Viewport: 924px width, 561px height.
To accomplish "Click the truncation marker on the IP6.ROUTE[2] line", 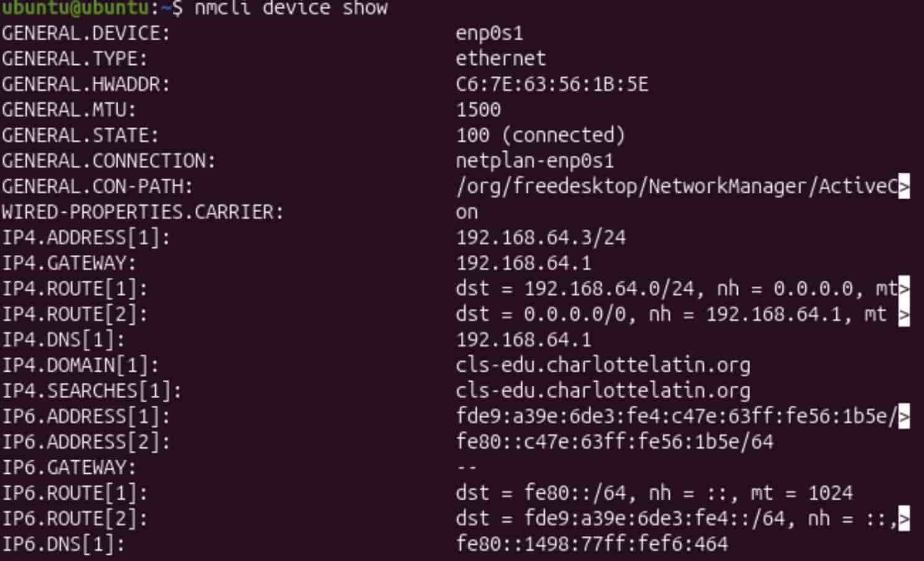I will (x=904, y=518).
